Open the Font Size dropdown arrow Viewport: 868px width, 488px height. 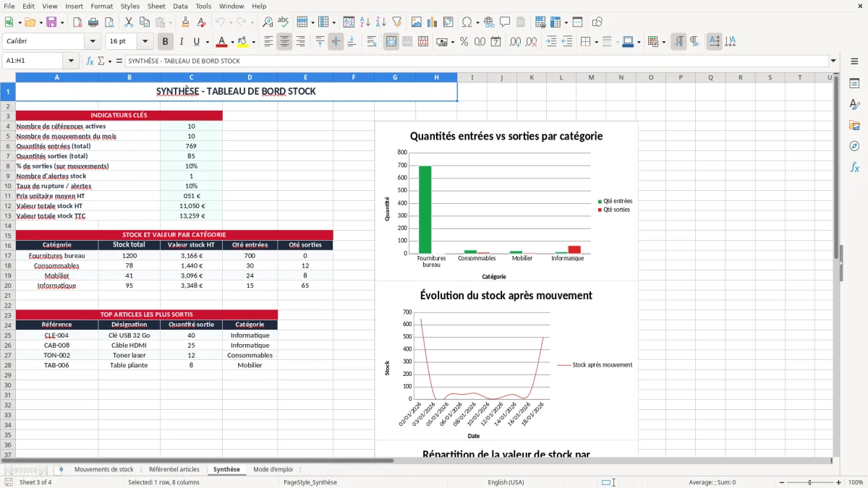pyautogui.click(x=145, y=42)
